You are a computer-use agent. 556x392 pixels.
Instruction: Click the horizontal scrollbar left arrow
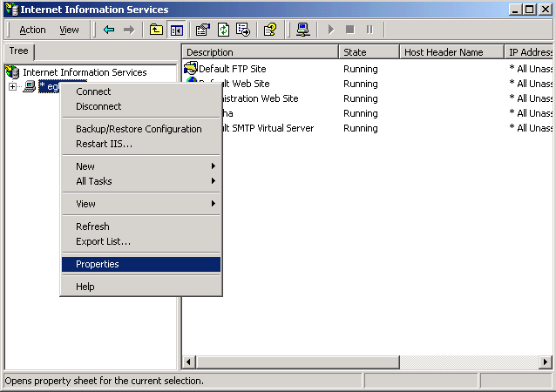[x=188, y=362]
